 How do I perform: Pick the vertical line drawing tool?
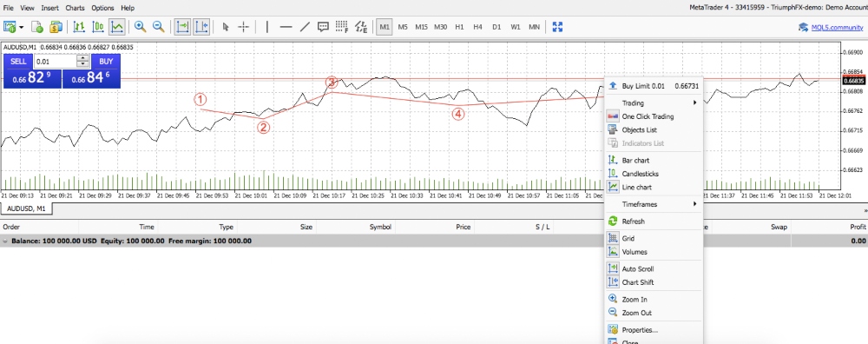point(267,27)
